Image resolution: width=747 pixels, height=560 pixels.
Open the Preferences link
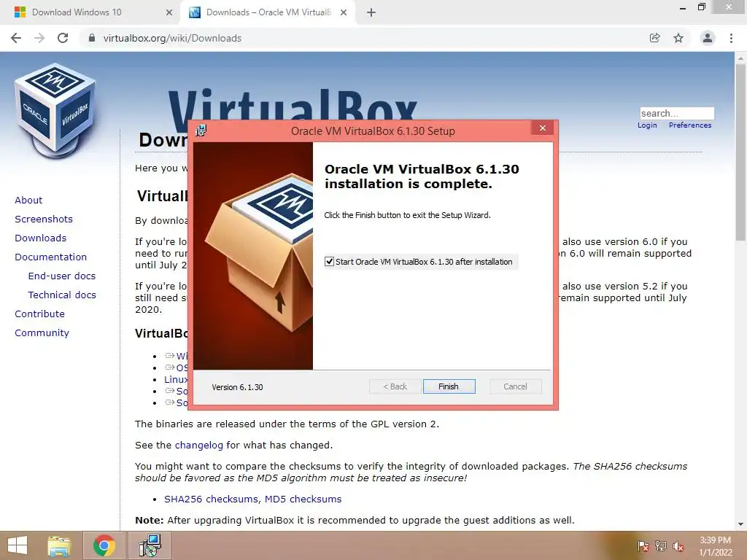pyautogui.click(x=690, y=125)
